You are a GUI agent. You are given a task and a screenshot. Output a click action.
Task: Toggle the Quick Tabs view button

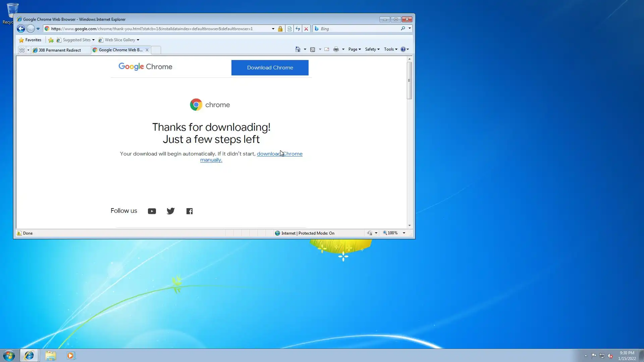[22, 50]
